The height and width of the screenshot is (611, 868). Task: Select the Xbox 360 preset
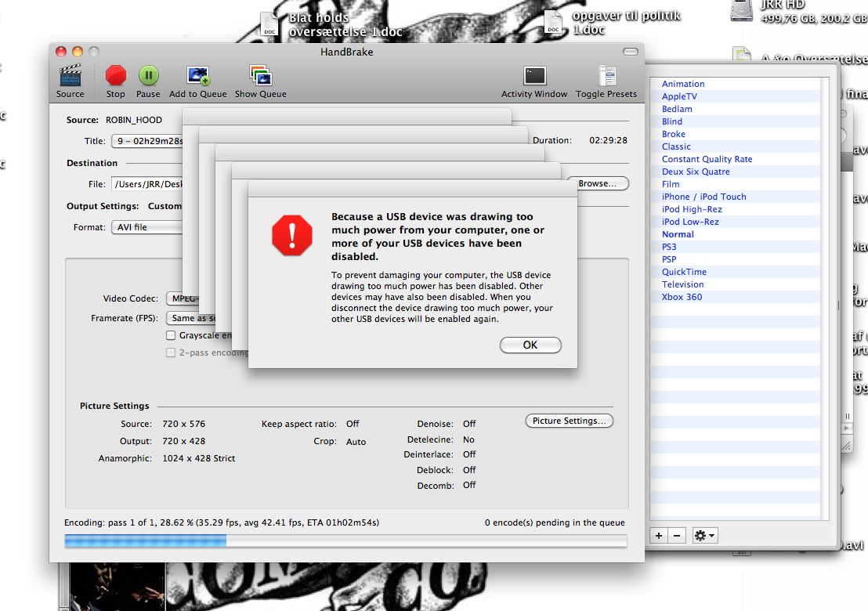click(682, 297)
